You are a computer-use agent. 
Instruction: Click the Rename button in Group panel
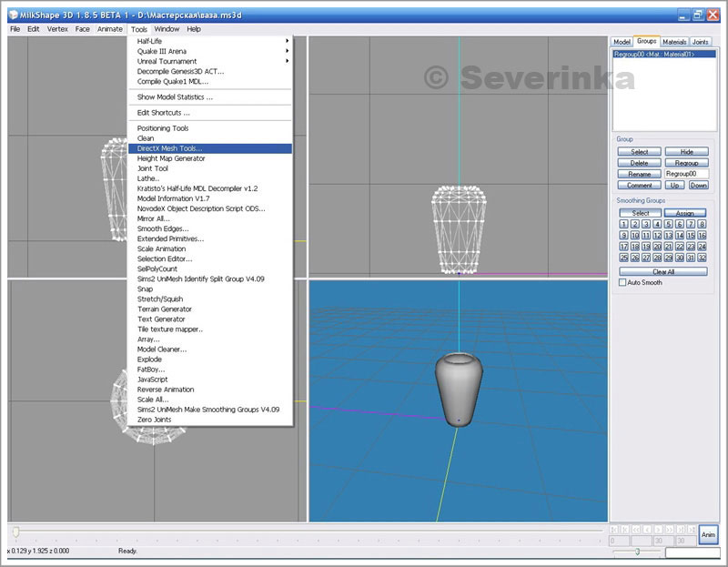click(x=639, y=174)
